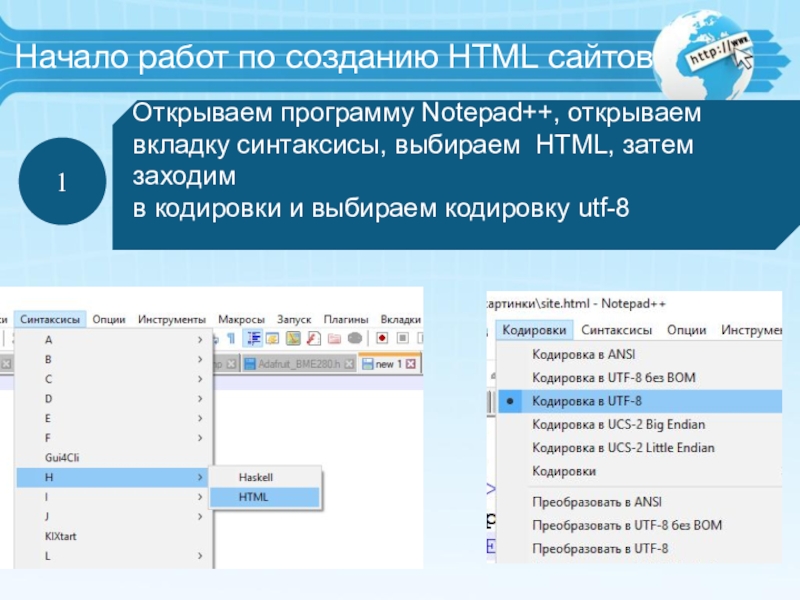Close the Adafruit_BME280.h tab via its X
The width and height of the screenshot is (800, 600).
coord(349,364)
